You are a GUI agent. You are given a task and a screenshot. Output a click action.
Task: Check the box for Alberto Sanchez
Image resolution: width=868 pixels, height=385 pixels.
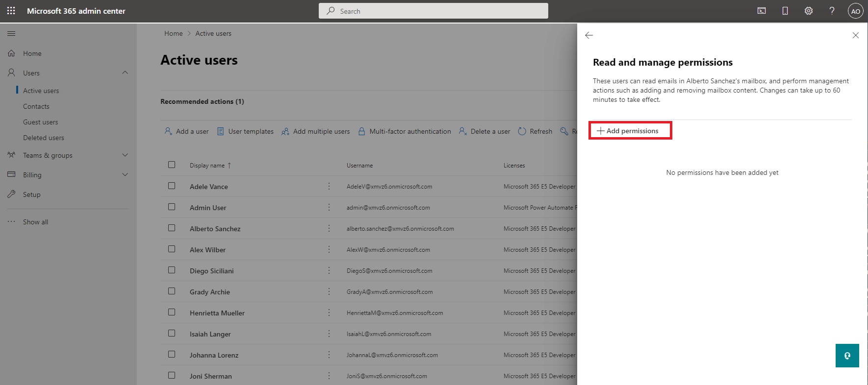pyautogui.click(x=172, y=228)
